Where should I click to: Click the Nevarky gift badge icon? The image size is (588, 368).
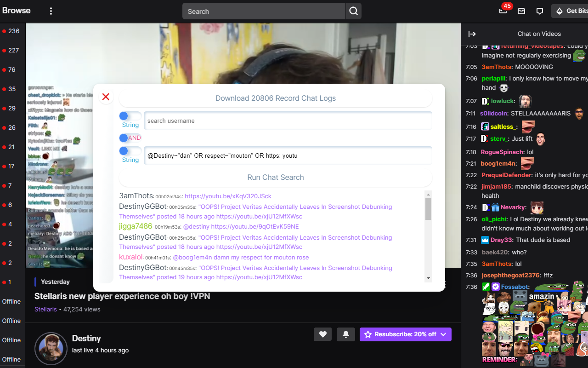[x=495, y=208]
